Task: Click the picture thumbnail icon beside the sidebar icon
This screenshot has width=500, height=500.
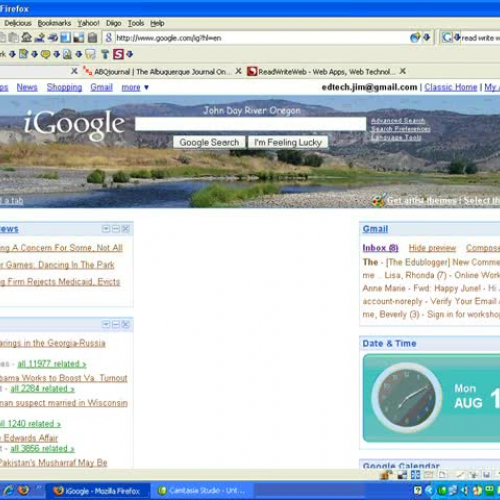Action: tap(79, 37)
